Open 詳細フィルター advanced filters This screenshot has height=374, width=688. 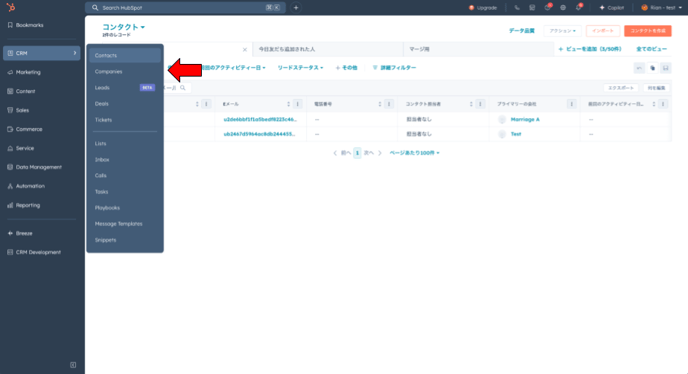pyautogui.click(x=394, y=68)
